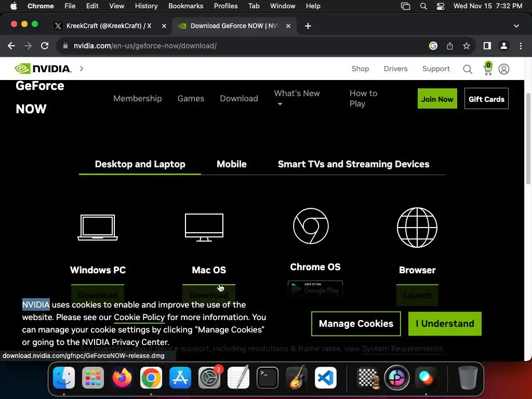Screen dimensions: 532x399
Task: Click the browser forward arrow
Action: 28,46
